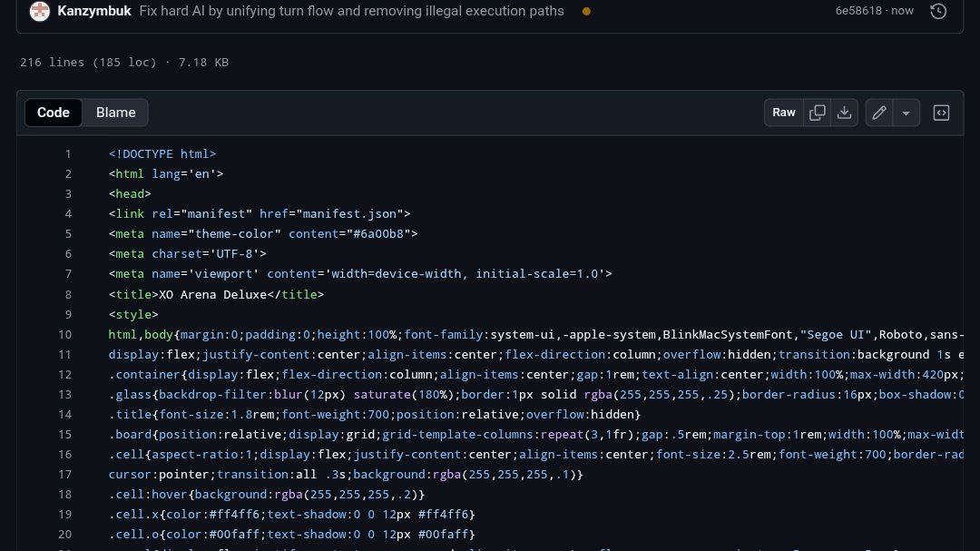Click the '#6a00b8' theme color value
Viewport: 980px width, 551px height.
coord(378,234)
